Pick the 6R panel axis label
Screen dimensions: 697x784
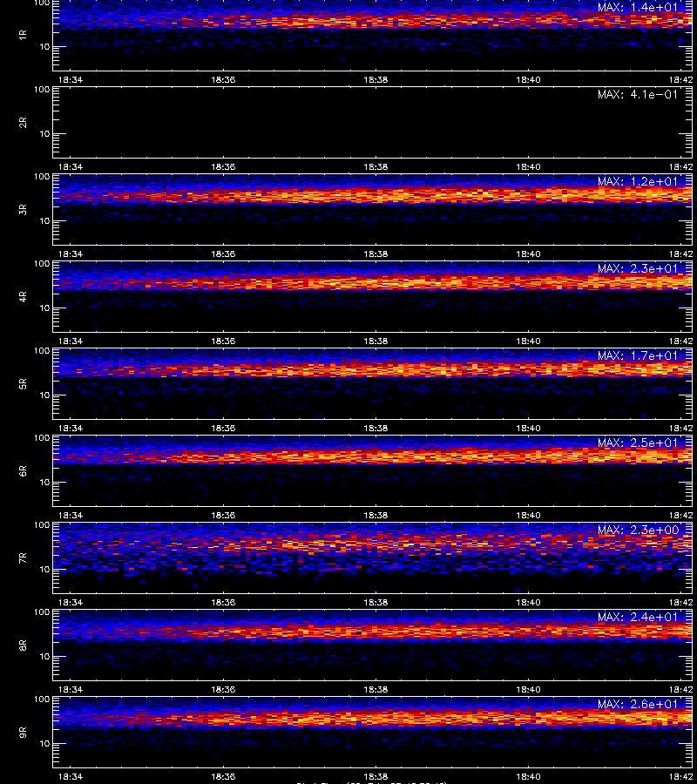click(x=23, y=470)
